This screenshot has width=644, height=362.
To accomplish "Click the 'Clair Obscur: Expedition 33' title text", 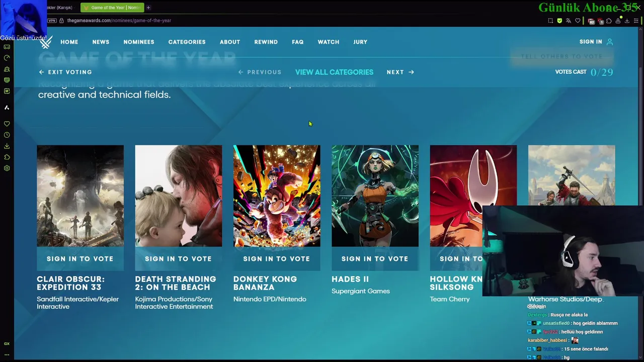I will [70, 283].
